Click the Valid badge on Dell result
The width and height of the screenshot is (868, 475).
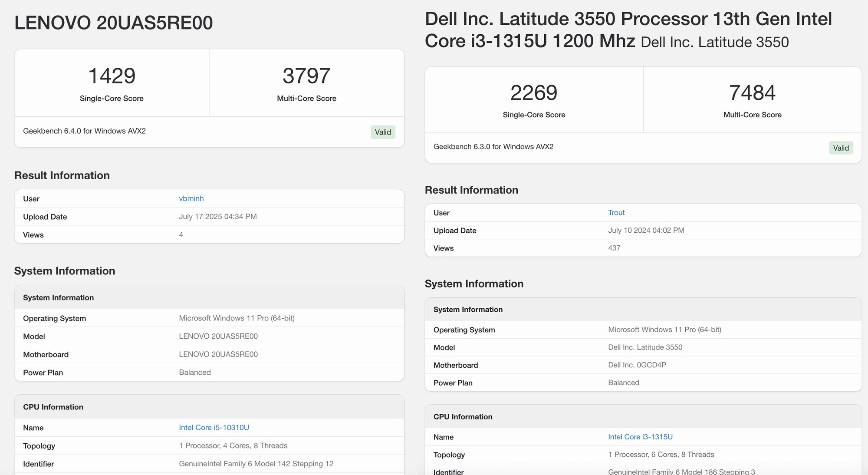point(841,148)
